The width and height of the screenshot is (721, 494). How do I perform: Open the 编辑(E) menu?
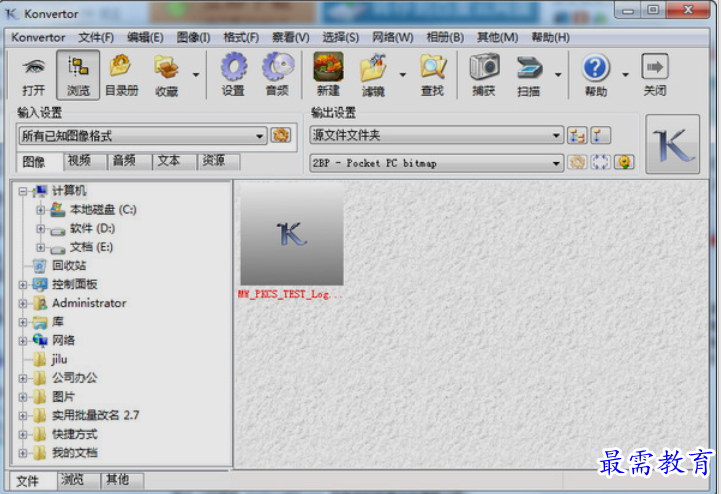(145, 37)
